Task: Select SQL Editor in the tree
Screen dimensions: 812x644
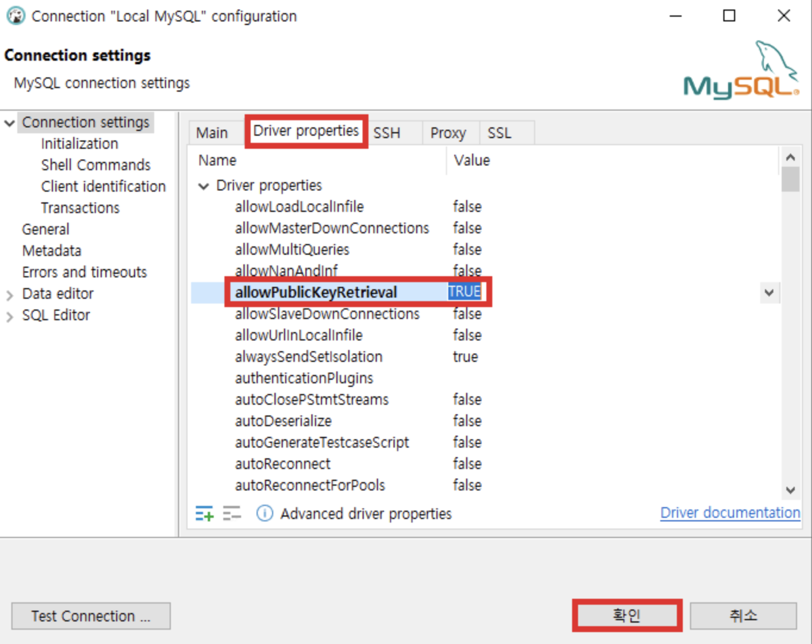Action: pos(56,315)
